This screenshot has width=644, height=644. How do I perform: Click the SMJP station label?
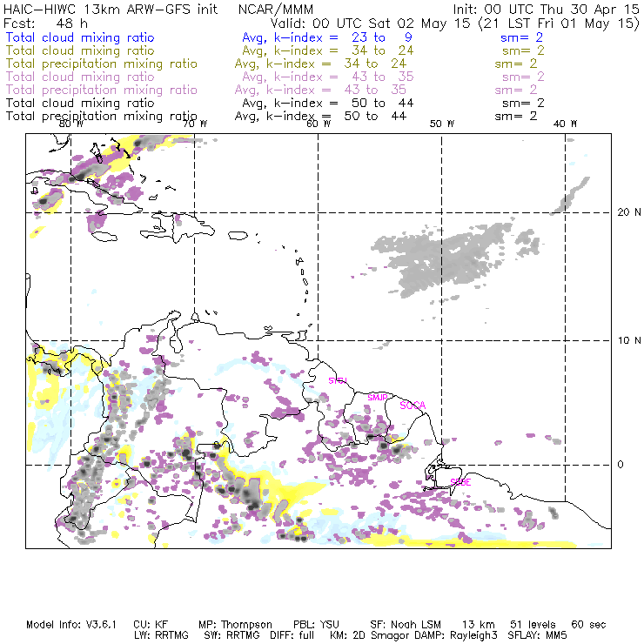coord(378,398)
